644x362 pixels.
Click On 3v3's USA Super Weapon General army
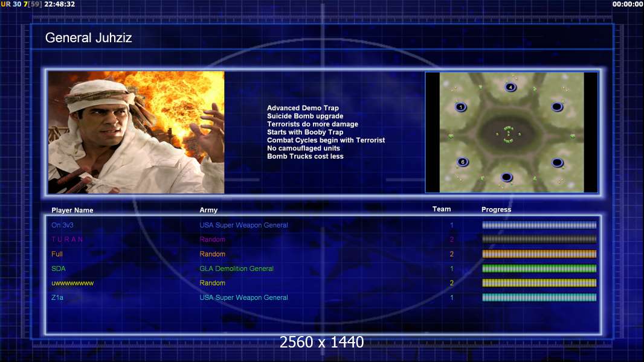tap(243, 225)
